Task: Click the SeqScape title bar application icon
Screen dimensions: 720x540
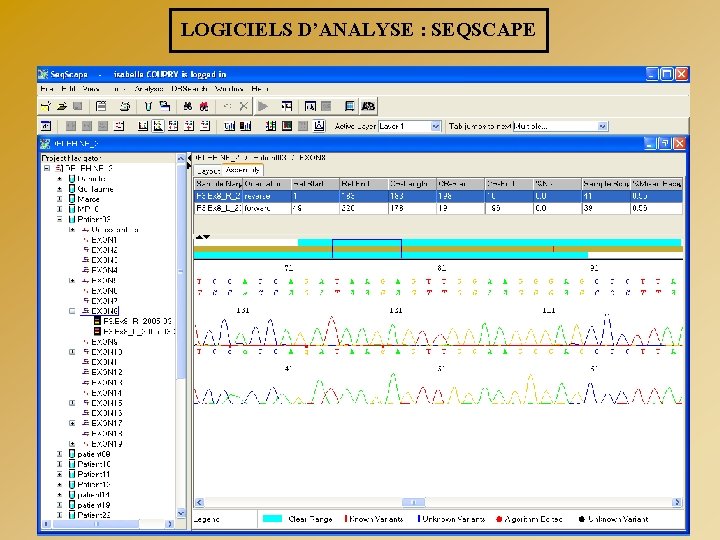Action: (43, 74)
